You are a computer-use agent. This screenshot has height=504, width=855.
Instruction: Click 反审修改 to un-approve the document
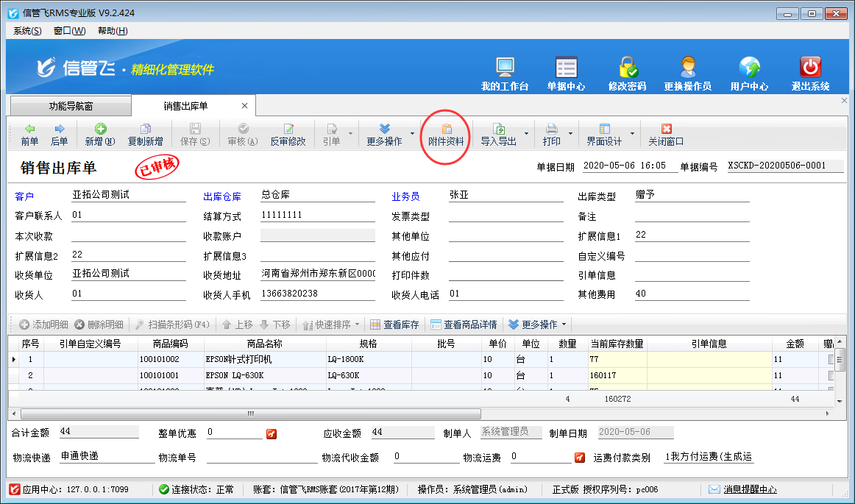point(288,135)
